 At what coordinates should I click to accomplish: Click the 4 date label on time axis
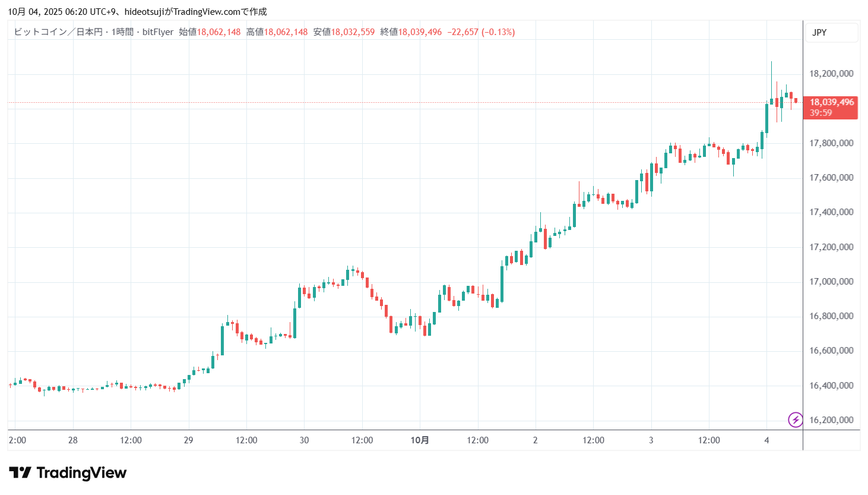(x=766, y=440)
